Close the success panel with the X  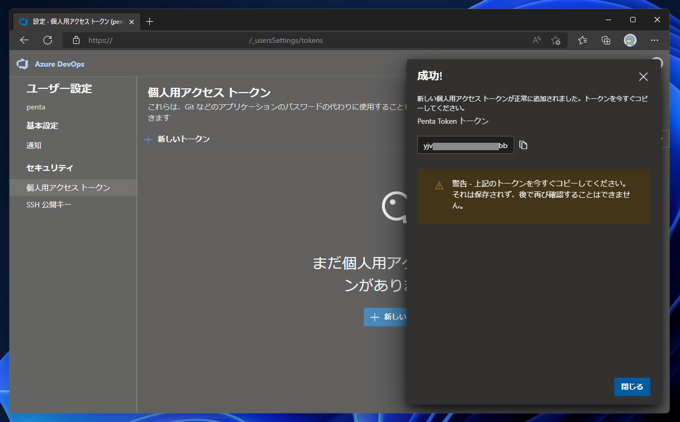(x=643, y=77)
